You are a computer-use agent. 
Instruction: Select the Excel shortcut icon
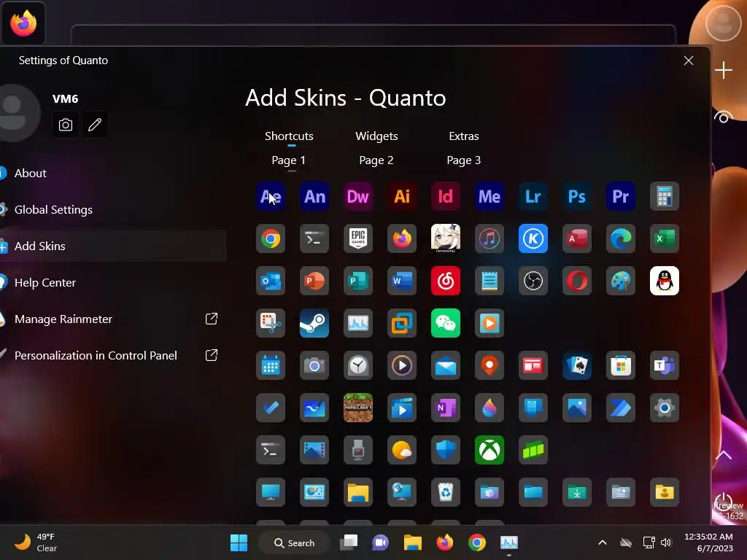tap(665, 238)
